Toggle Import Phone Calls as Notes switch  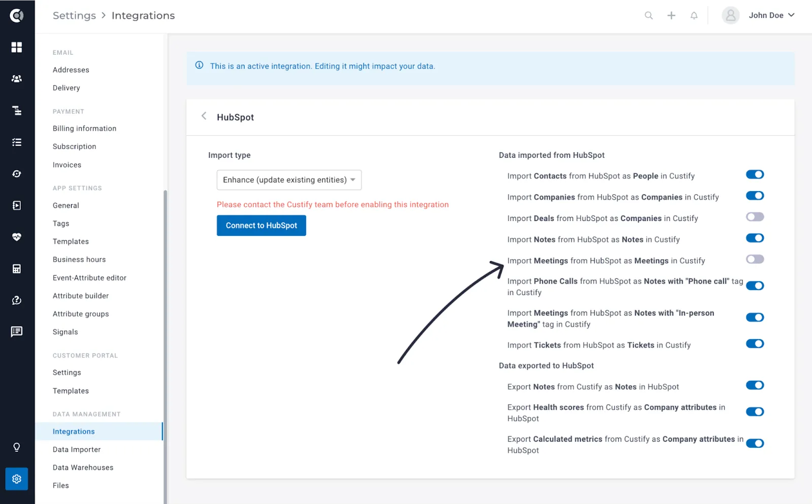[x=755, y=286]
